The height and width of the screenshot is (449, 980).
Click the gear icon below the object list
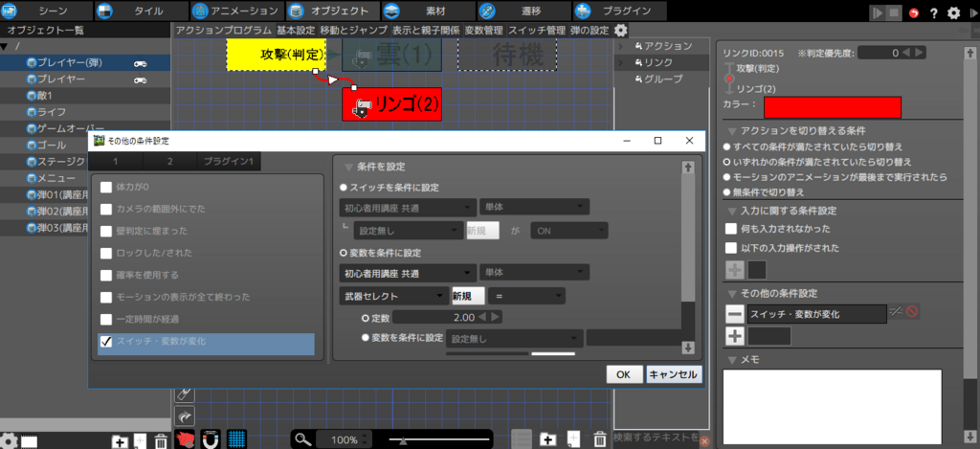pos(8,440)
